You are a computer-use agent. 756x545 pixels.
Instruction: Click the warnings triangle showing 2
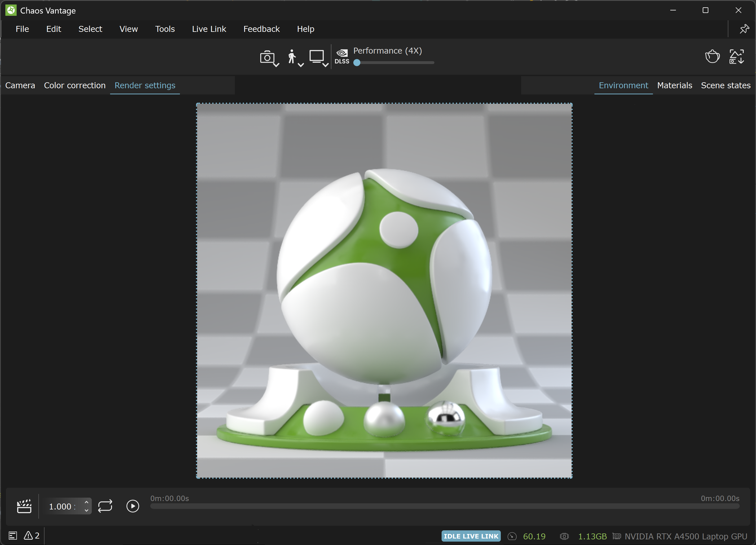(32, 536)
